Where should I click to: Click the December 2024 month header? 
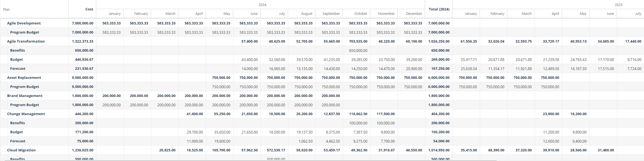click(414, 13)
